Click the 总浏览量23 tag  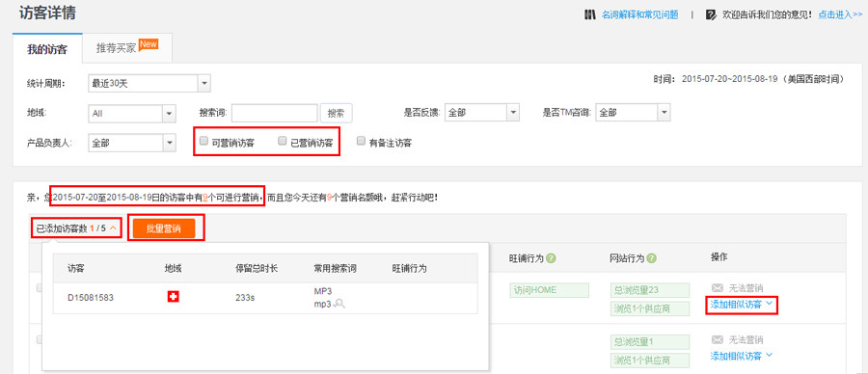(650, 290)
